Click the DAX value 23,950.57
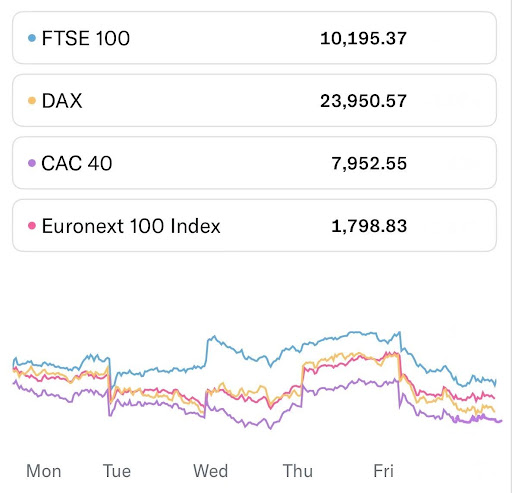 click(x=363, y=101)
